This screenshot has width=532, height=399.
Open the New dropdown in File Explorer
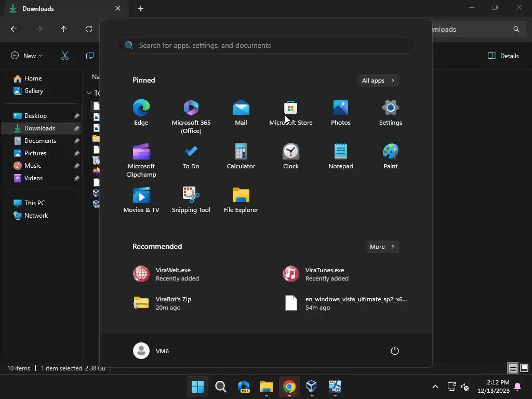[x=26, y=56]
